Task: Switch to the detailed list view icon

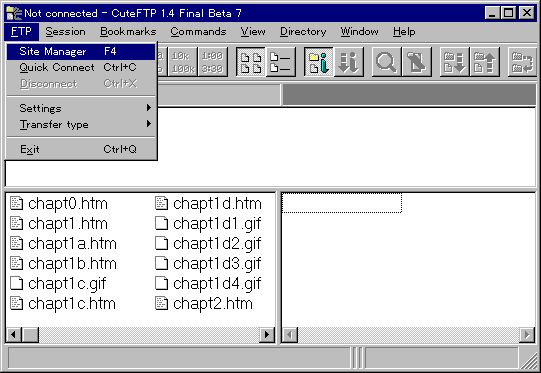Action: coord(281,62)
